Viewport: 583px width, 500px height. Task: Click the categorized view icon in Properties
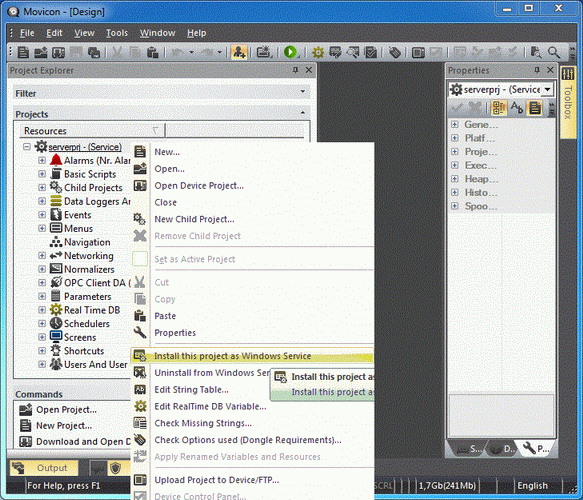pos(499,108)
